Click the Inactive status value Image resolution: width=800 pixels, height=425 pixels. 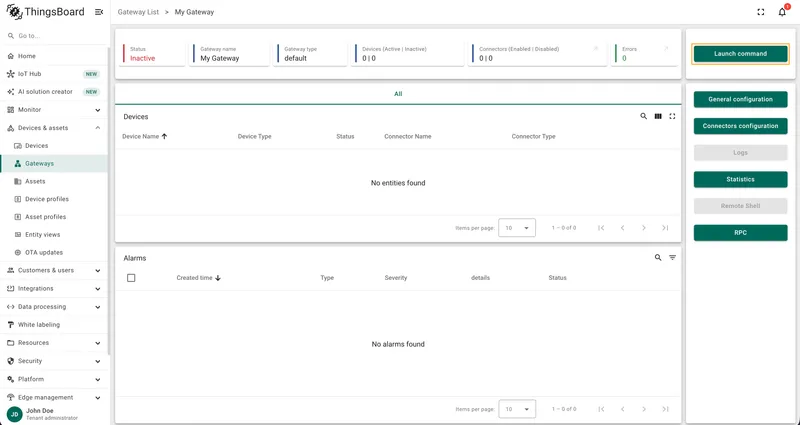pyautogui.click(x=142, y=58)
